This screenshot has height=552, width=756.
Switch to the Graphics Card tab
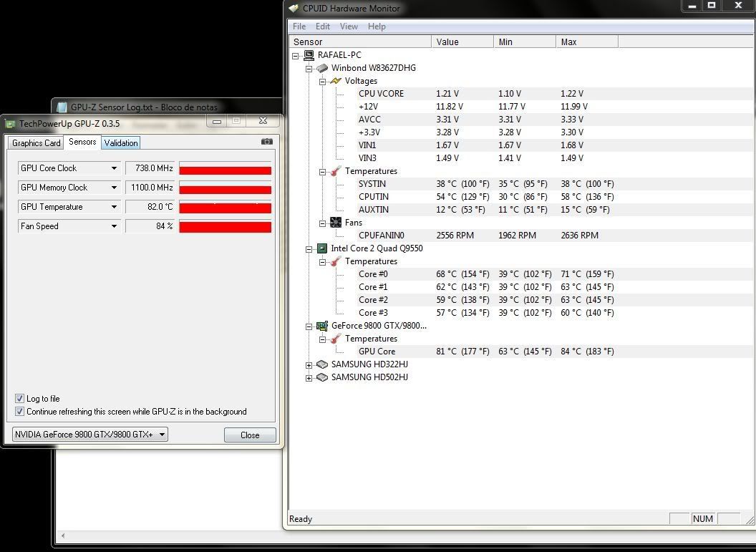37,143
